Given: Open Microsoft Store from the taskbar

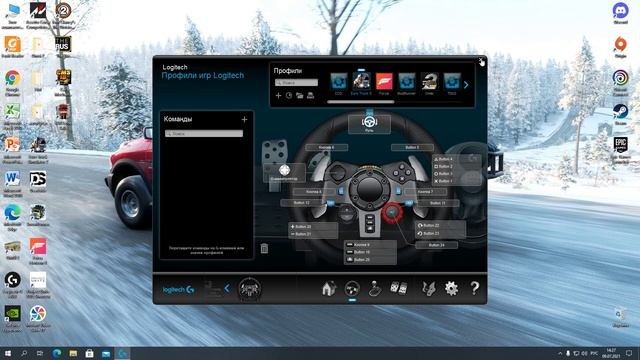Looking at the screenshot, I should coord(89,353).
